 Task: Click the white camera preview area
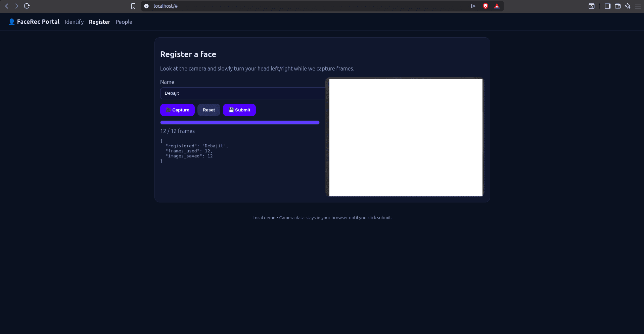tap(406, 137)
